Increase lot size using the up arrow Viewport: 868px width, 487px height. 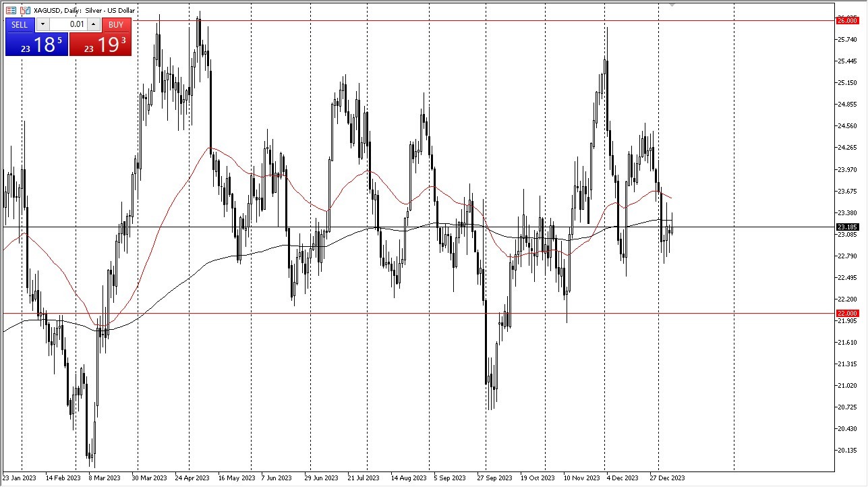click(94, 24)
